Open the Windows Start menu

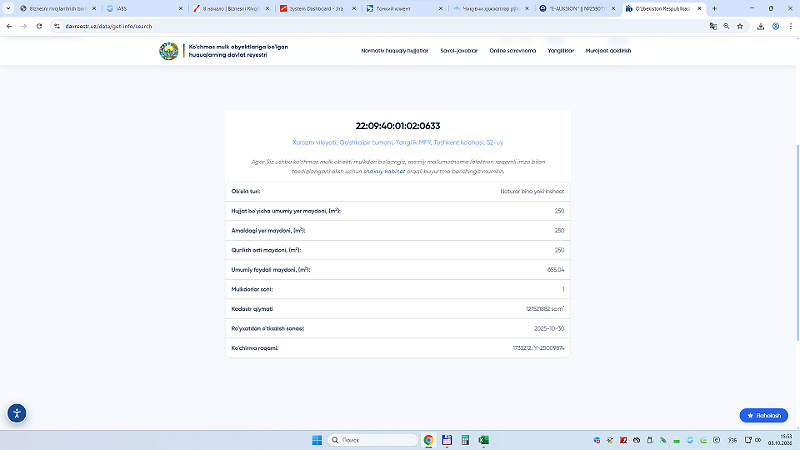(317, 440)
